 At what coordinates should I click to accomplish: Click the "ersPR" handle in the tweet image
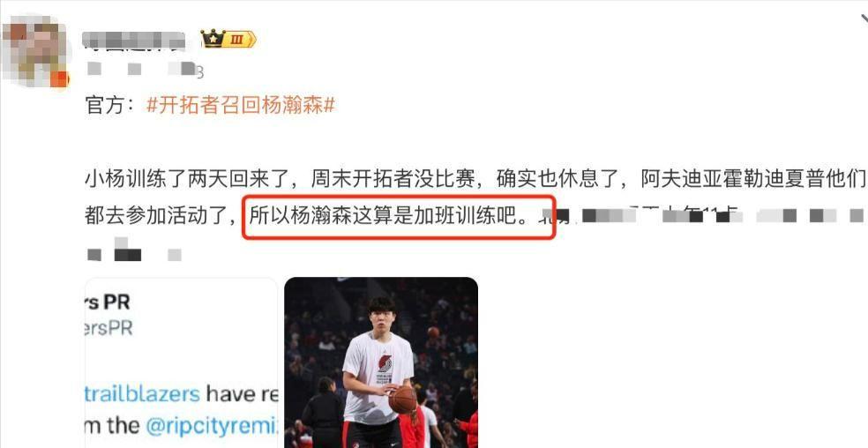pyautogui.click(x=109, y=328)
